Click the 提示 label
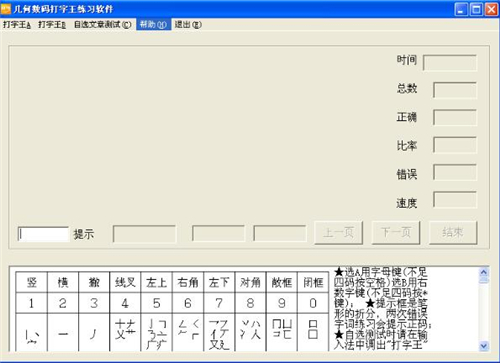 [84, 234]
